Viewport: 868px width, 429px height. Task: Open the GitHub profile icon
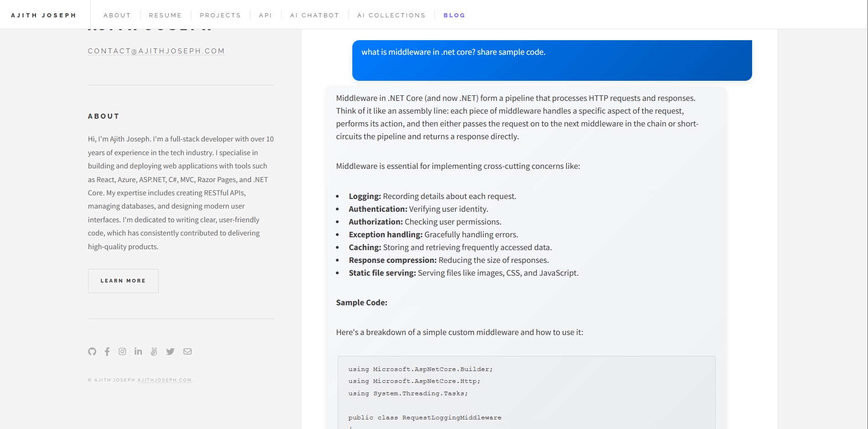92,351
